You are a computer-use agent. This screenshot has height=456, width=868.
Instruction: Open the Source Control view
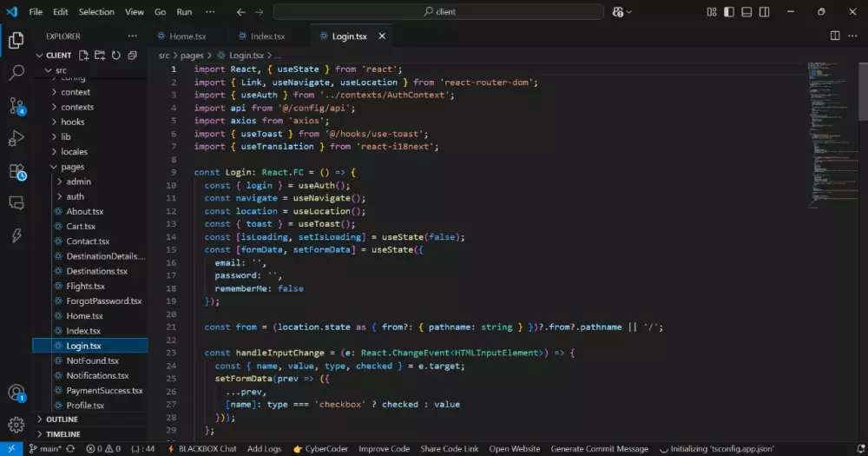[x=16, y=106]
